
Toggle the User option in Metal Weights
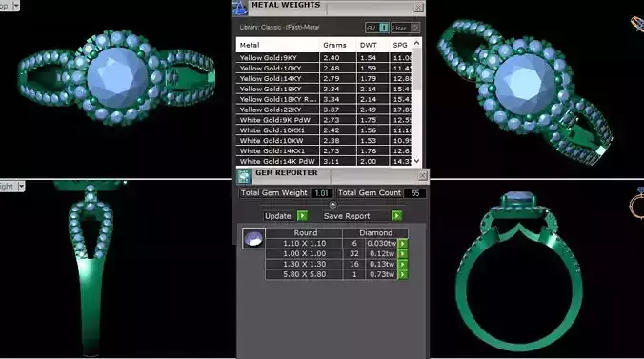coord(406,28)
